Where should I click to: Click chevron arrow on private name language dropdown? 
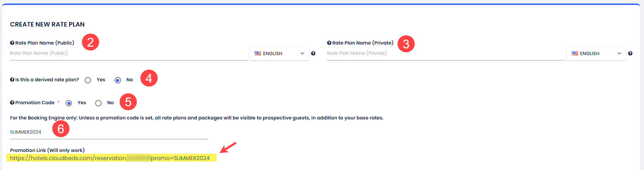click(619, 53)
